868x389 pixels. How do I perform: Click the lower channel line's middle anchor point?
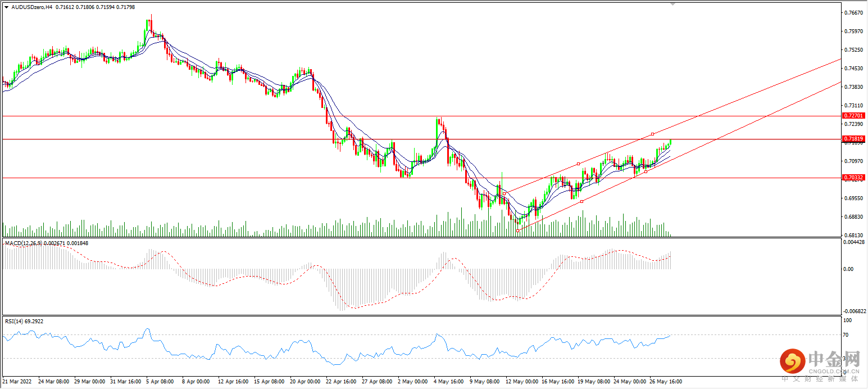(581, 201)
